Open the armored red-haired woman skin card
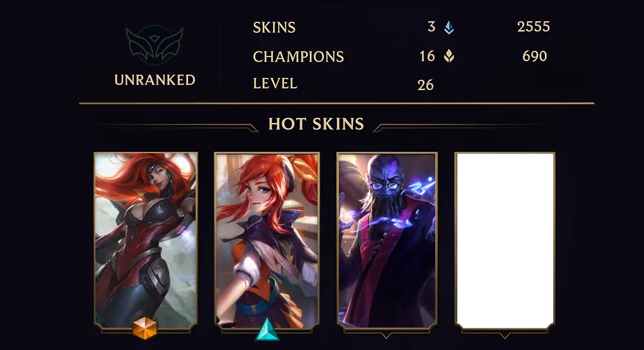Screen dimensions: 644x350 pos(146,241)
